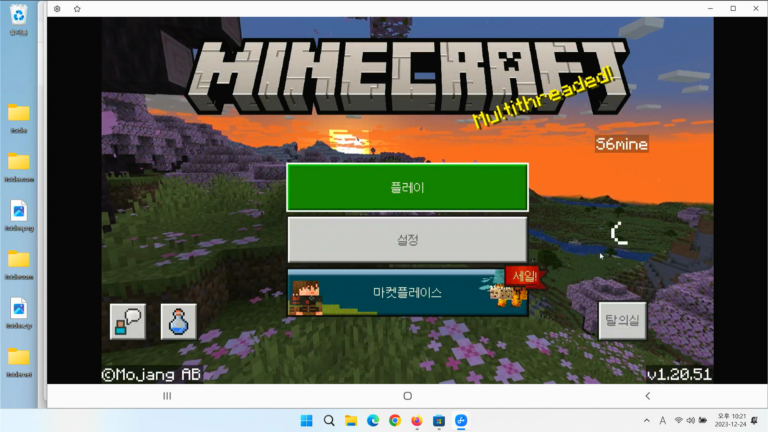Launch Microsoft Edge from taskbar
This screenshot has width=768, height=432.
tap(373, 421)
